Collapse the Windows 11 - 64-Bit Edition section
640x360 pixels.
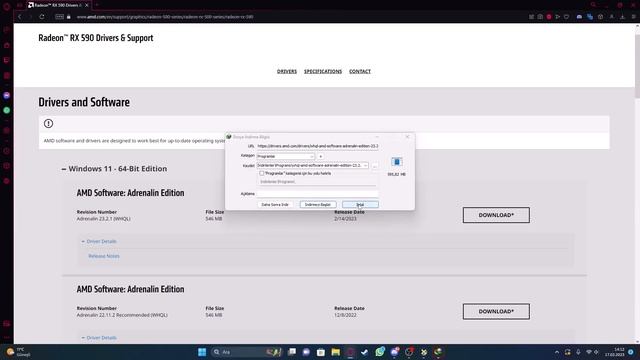(x=114, y=169)
